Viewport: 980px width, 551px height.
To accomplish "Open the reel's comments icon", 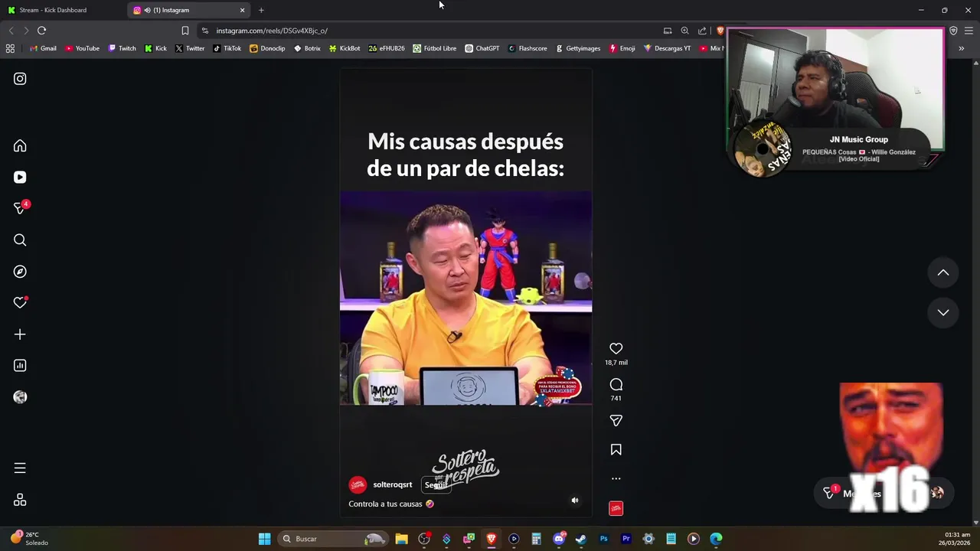I will [x=616, y=385].
